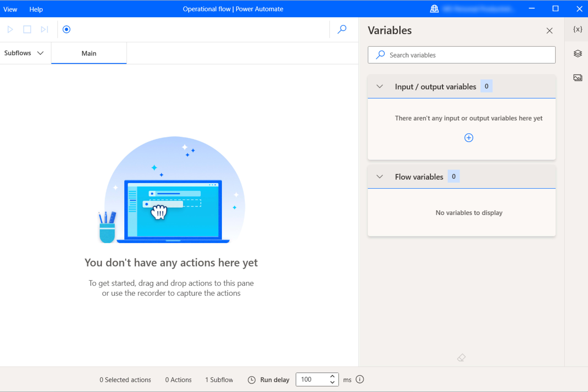This screenshot has width=588, height=392.
Task: Click 'No variables to display' text
Action: 469,213
